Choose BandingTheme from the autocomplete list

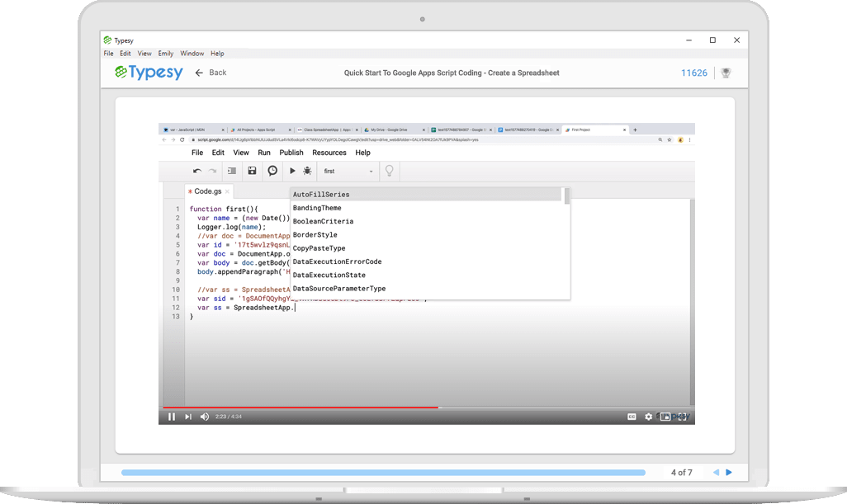pyautogui.click(x=426, y=208)
